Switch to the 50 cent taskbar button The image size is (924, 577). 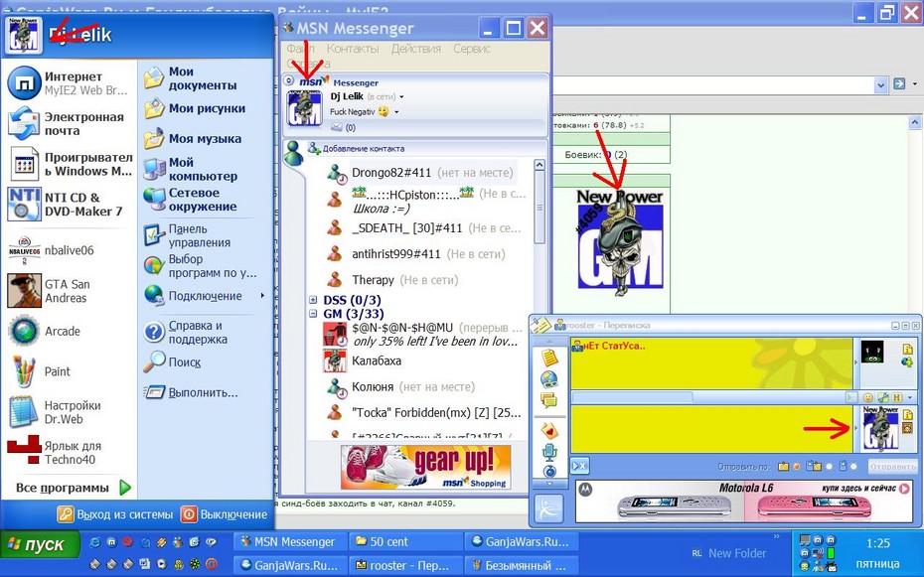(405, 542)
